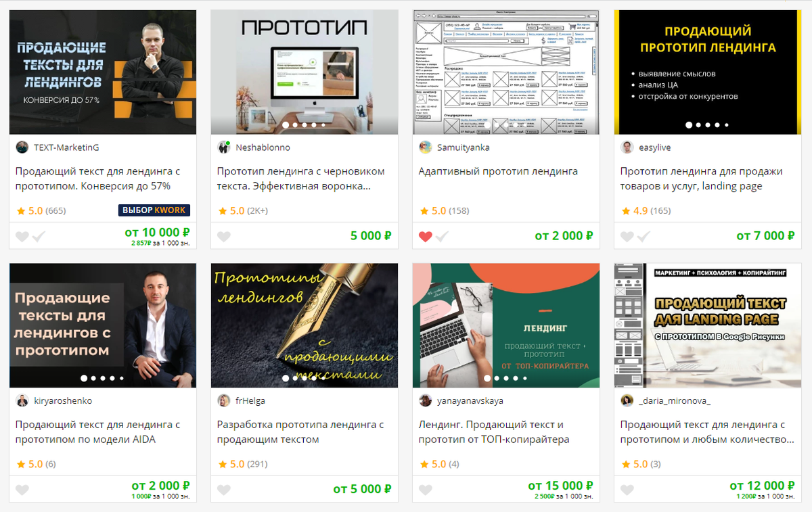Open 'Разработка прототипа лендинга с продающим текстом' title
This screenshot has width=812, height=512.
tap(300, 432)
